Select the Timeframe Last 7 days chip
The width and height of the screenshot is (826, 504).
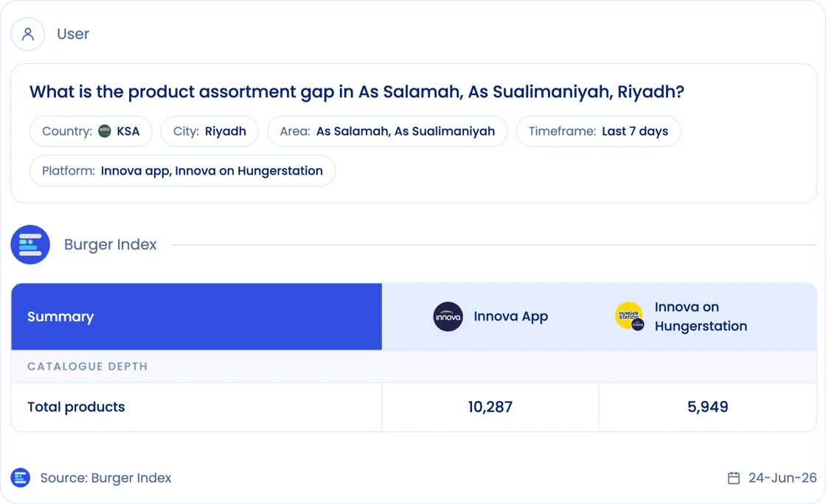(x=598, y=131)
